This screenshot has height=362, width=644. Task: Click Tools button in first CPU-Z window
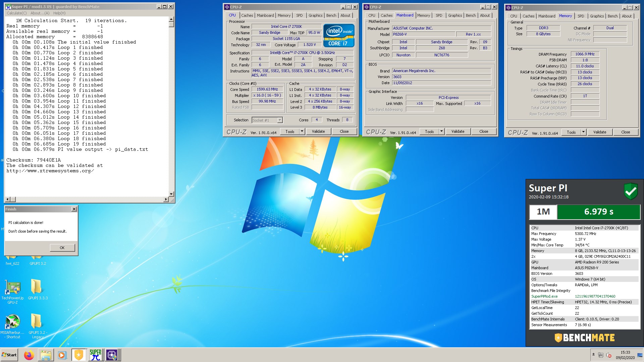290,131
